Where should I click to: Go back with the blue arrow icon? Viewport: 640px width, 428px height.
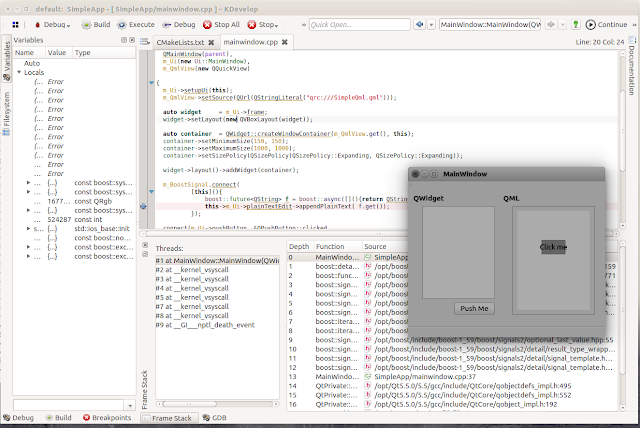point(419,24)
